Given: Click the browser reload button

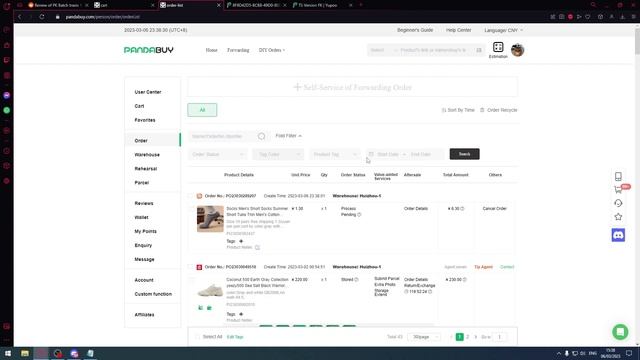Looking at the screenshot, I should click(x=42, y=17).
